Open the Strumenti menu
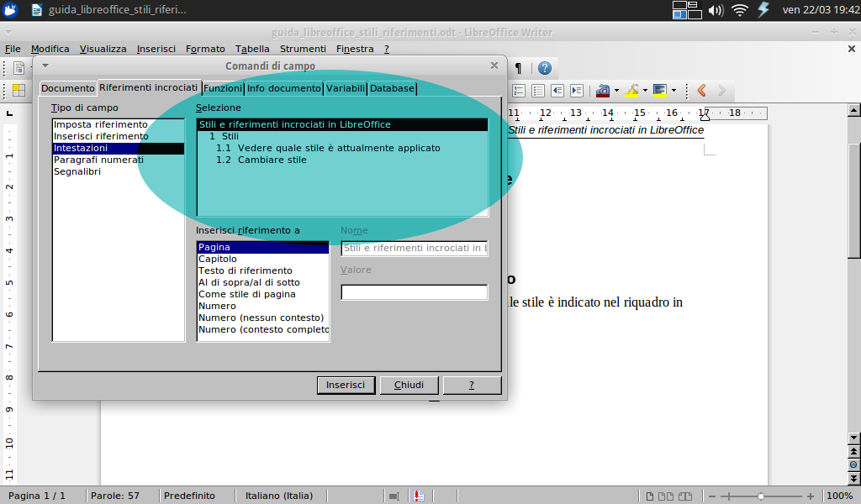Viewport: 861px width, 504px height. [303, 49]
